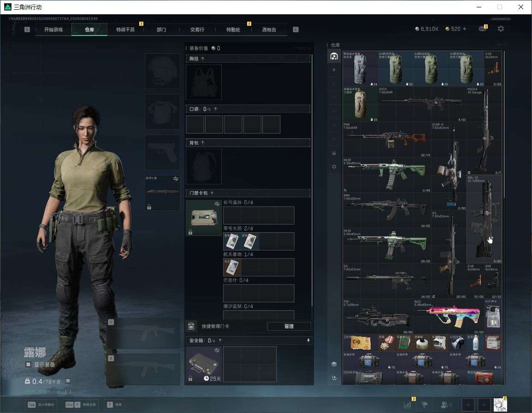This screenshot has width=532, height=413.
Task: Open the weight details list icon
Action: click(67, 381)
